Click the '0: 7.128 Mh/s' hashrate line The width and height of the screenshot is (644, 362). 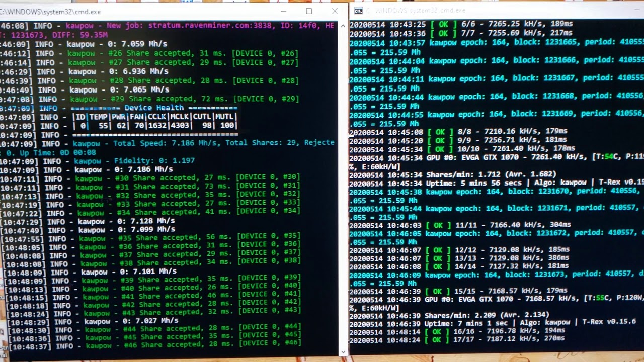pyautogui.click(x=88, y=221)
